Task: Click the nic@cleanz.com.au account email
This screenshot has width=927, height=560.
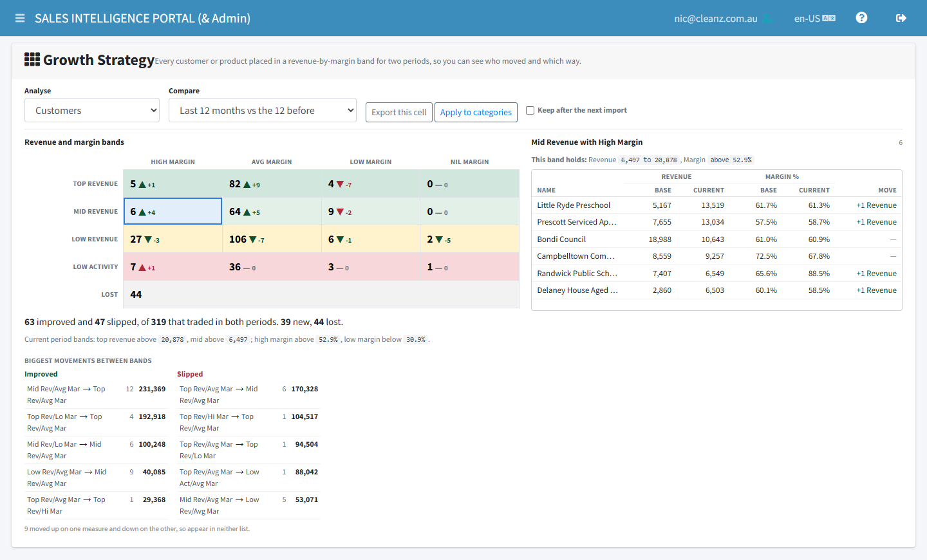Action: (716, 19)
